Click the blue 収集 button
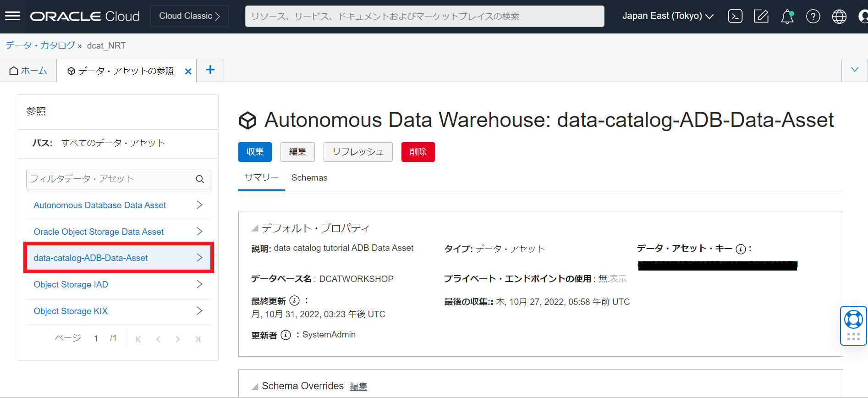 [x=255, y=152]
